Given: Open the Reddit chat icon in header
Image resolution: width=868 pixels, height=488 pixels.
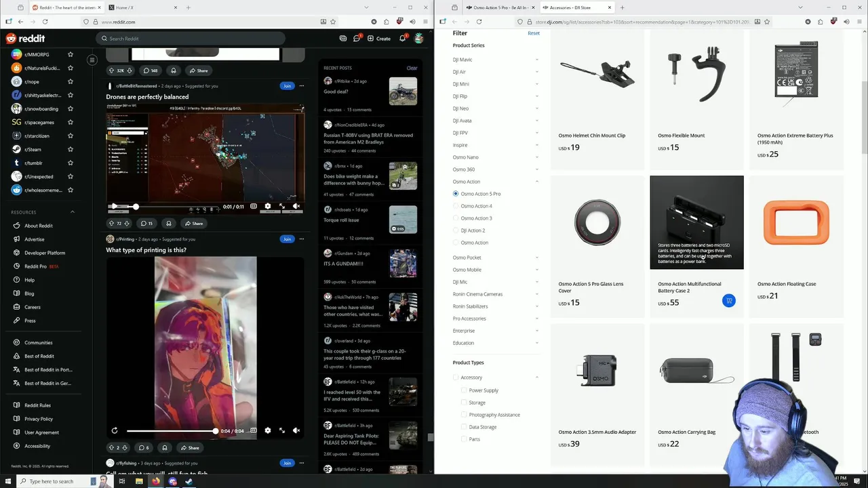Looking at the screenshot, I should point(357,39).
